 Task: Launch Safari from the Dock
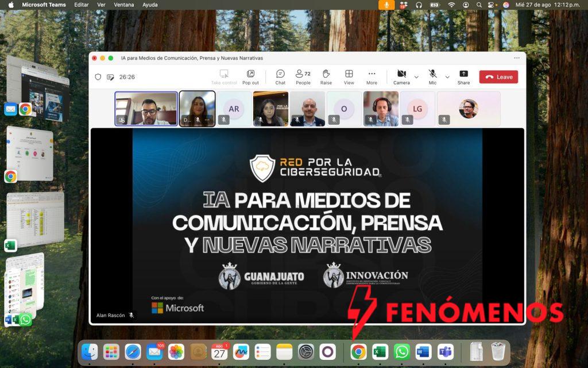point(133,352)
